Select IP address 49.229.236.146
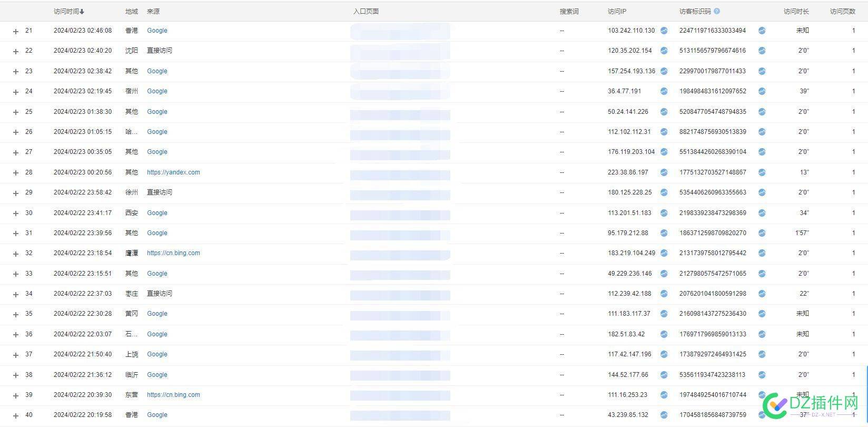 629,274
